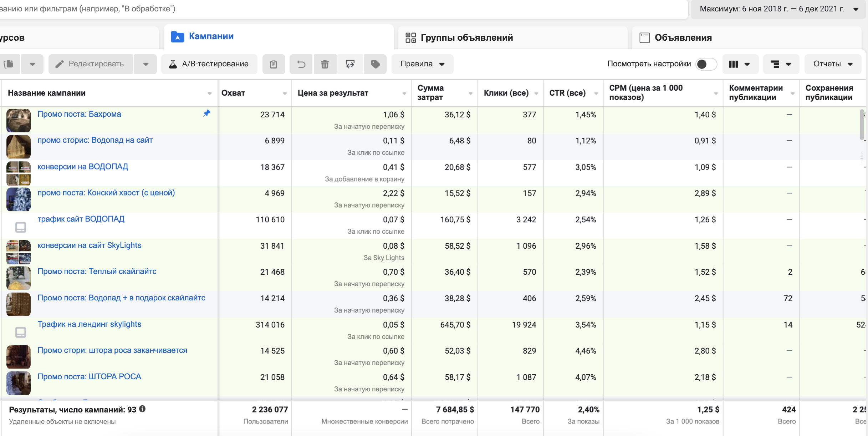Screen dimensions: 868x436
Task: Click info icon next to campaign count
Action: point(142,409)
